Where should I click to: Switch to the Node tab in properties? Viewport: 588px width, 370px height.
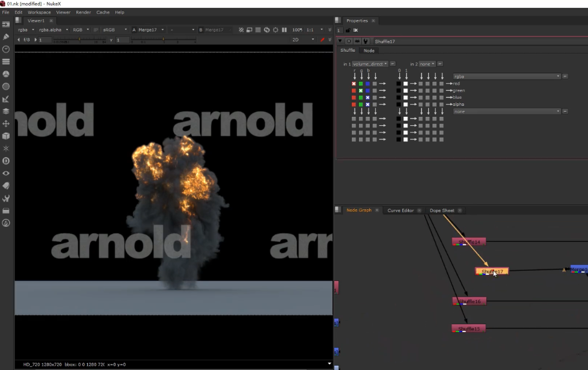point(369,51)
